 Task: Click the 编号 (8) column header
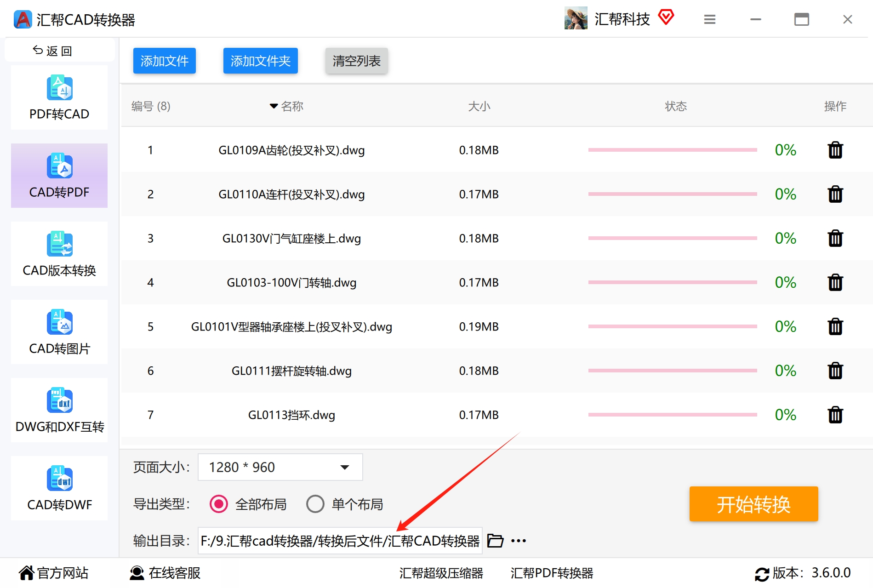point(151,106)
